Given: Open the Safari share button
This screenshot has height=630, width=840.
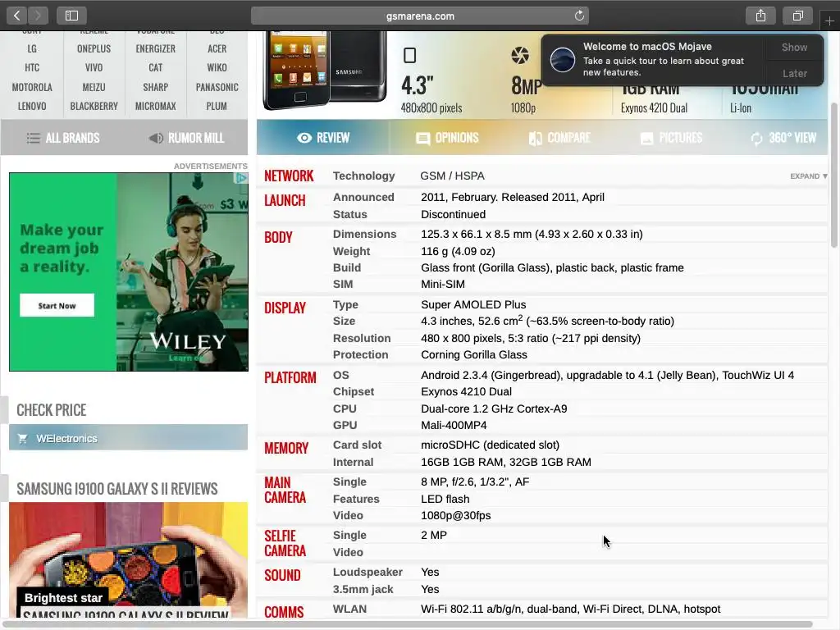Looking at the screenshot, I should point(760,16).
